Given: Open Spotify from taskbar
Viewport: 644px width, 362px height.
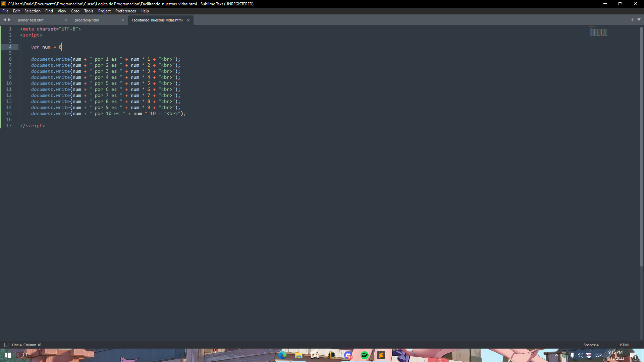Looking at the screenshot, I should (x=365, y=355).
